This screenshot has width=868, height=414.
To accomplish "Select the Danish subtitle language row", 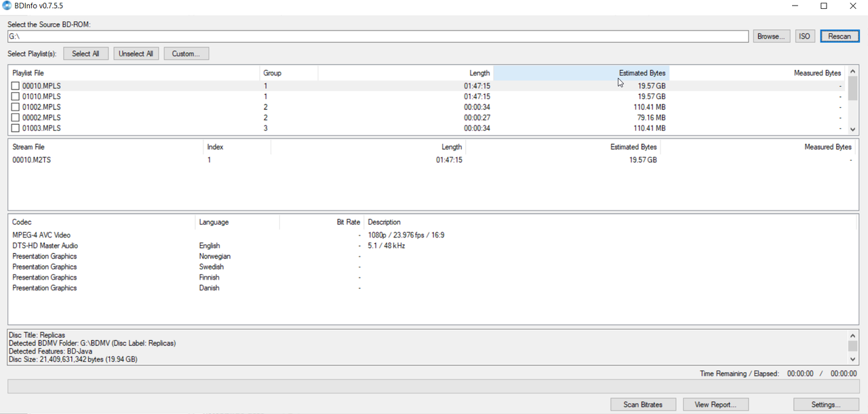I will tap(432, 288).
